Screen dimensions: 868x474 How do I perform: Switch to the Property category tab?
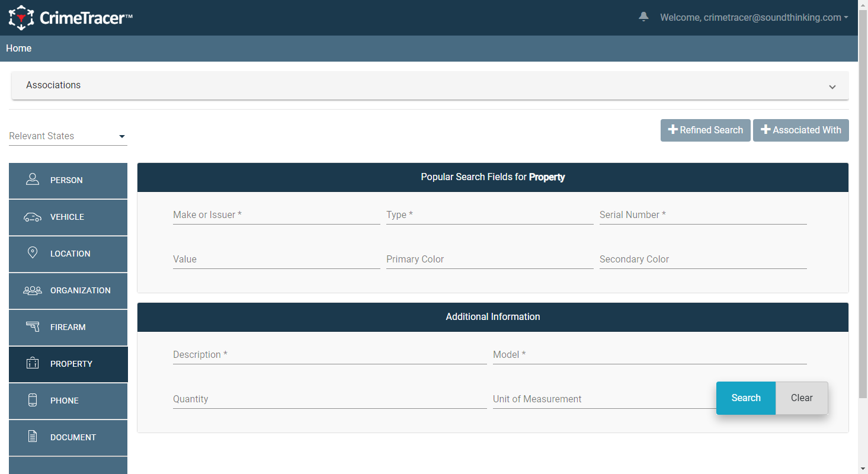tap(68, 364)
